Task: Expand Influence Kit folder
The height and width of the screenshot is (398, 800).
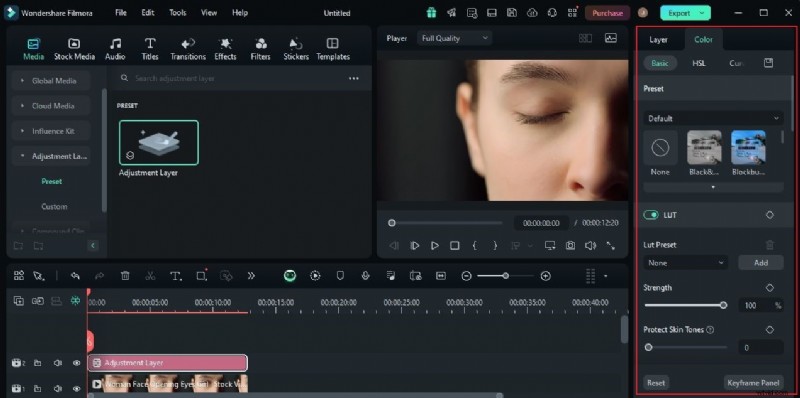Action: (x=51, y=131)
